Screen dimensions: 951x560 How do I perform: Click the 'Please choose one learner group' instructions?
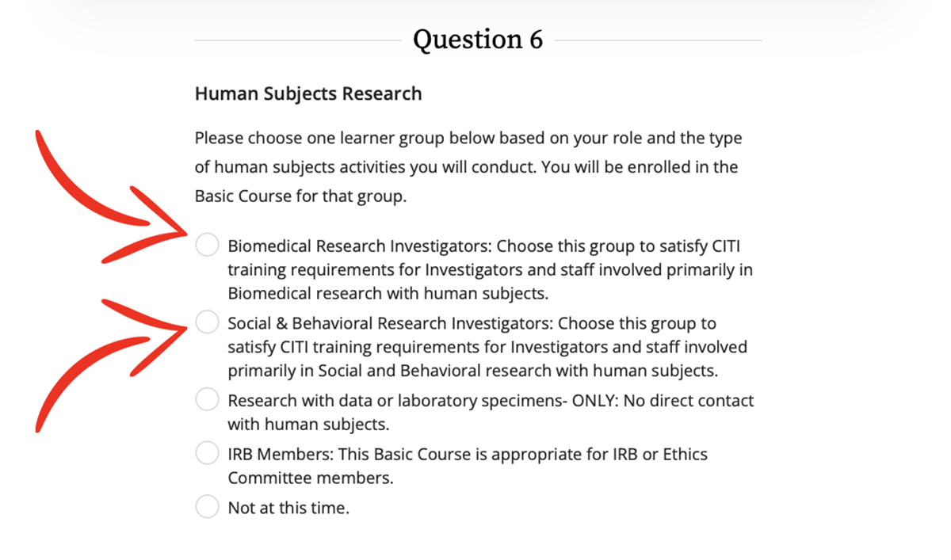point(468,139)
